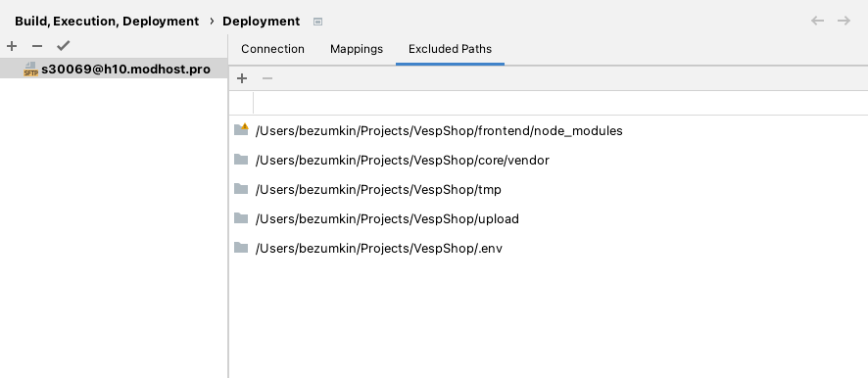Switch to the Mappings tab
Screen dimensions: 868x378
[357, 49]
